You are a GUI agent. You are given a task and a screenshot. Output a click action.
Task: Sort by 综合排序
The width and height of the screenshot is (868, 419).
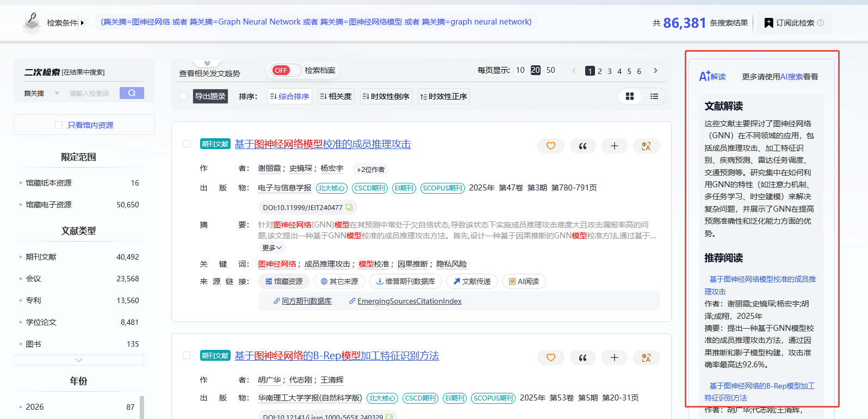click(x=290, y=96)
